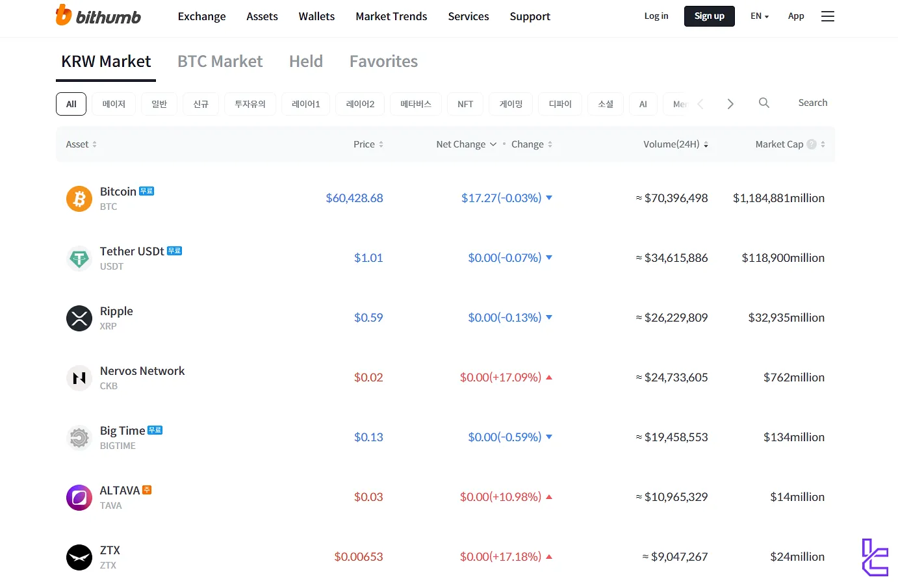Image resolution: width=898 pixels, height=588 pixels.
Task: Switch to the Held tab
Action: point(306,62)
